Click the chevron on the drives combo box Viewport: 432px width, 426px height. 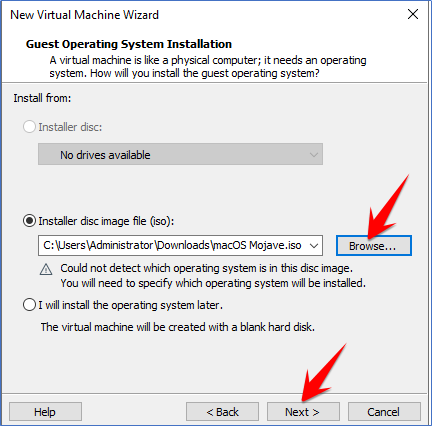pyautogui.click(x=313, y=155)
